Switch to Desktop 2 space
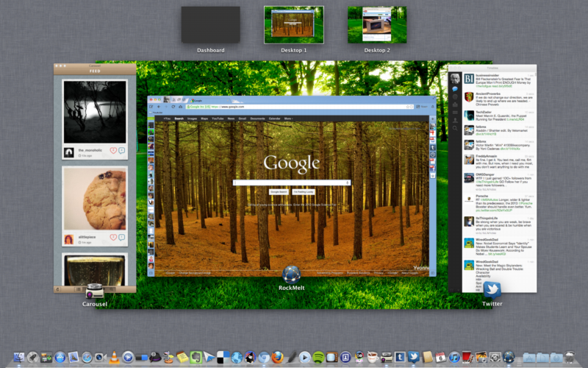The image size is (588, 368). pyautogui.click(x=377, y=25)
